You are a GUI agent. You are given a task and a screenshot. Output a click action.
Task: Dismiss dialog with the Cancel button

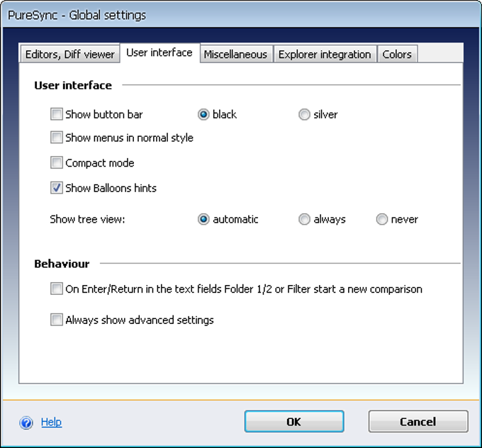point(418,422)
